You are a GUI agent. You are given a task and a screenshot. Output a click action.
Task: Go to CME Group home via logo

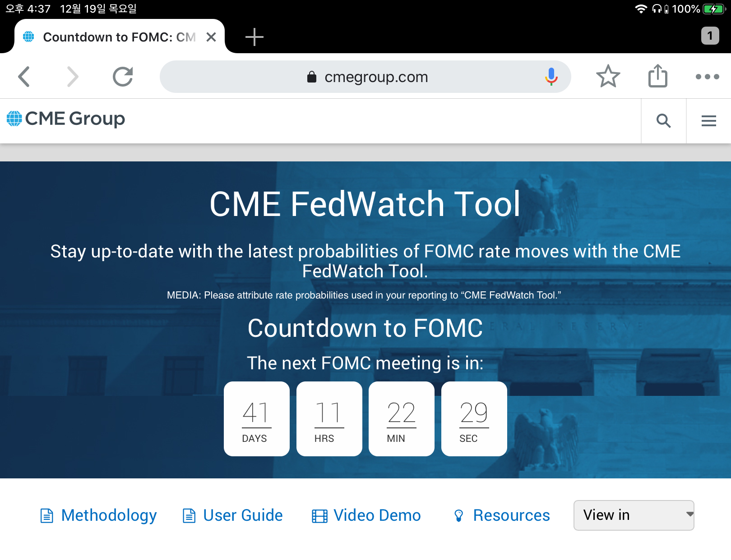(x=66, y=119)
